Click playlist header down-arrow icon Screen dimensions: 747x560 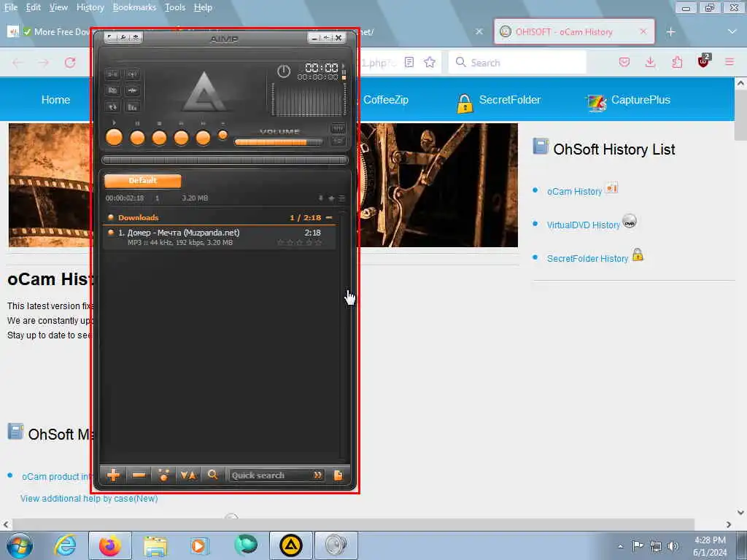point(321,198)
